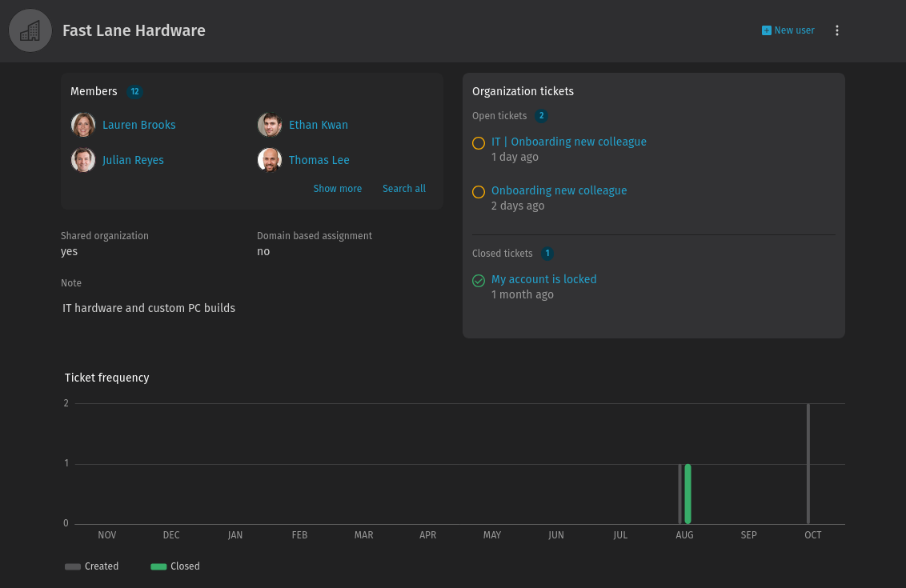This screenshot has height=588, width=906.
Task: Click the green August closed-tickets bar
Action: click(x=688, y=494)
